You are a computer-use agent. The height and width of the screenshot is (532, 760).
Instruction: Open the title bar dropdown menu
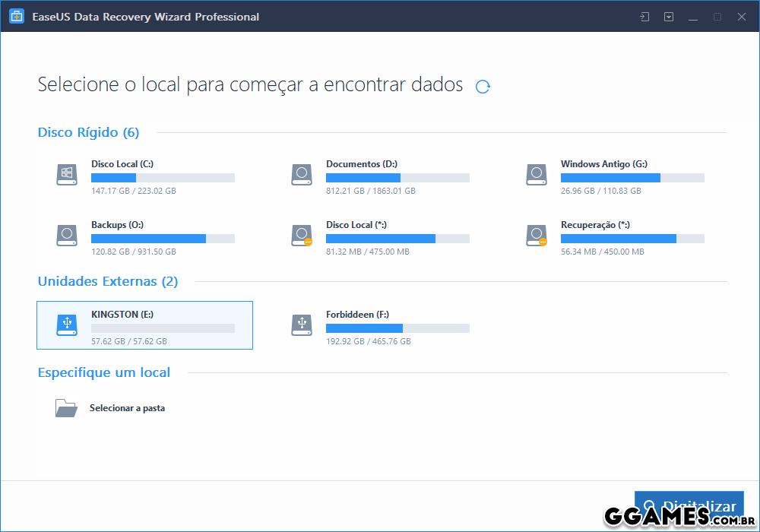669,17
